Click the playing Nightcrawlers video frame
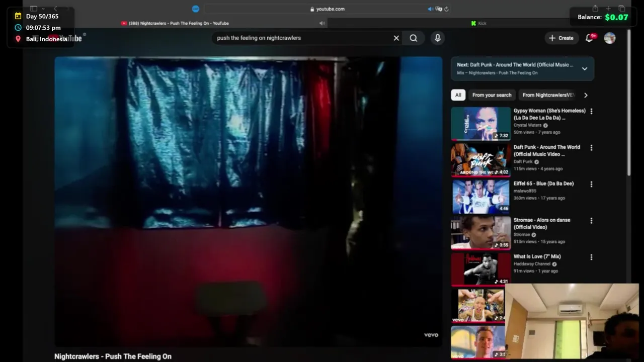 (x=248, y=201)
